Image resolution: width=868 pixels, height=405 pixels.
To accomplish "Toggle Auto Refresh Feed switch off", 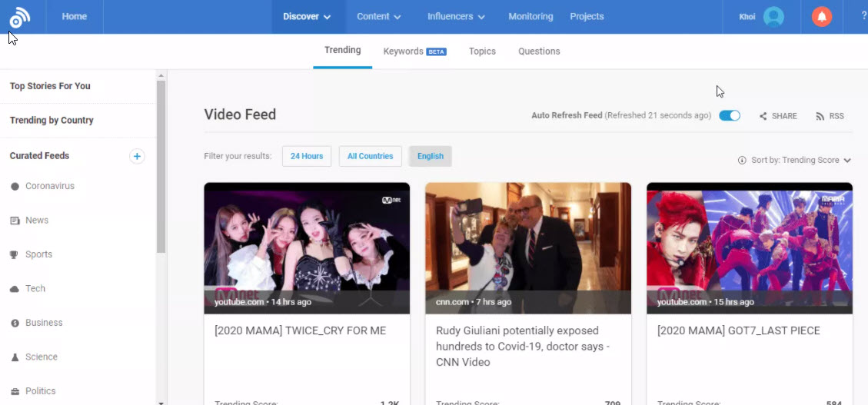I will click(729, 115).
